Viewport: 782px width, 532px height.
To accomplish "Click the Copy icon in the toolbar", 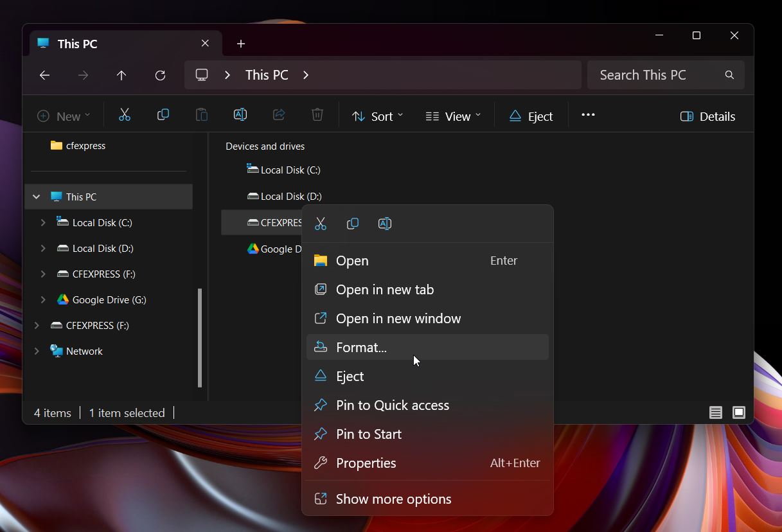I will [x=163, y=116].
